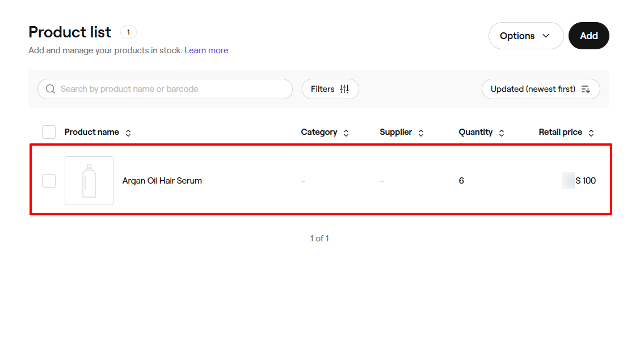Sort products by Quantity
This screenshot has width=644, height=357.
502,132
